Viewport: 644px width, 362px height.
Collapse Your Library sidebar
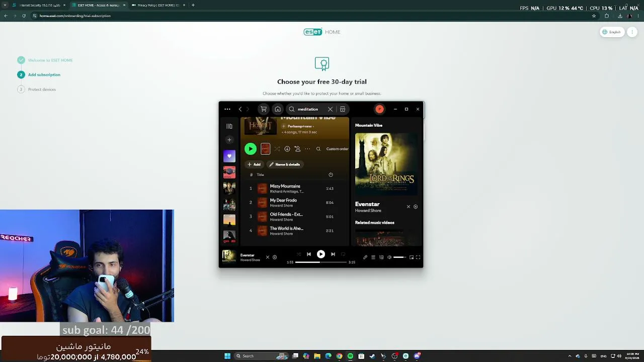(x=229, y=126)
